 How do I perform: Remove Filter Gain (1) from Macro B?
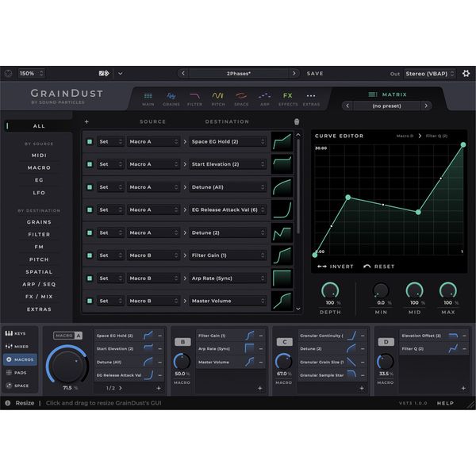pos(261,336)
